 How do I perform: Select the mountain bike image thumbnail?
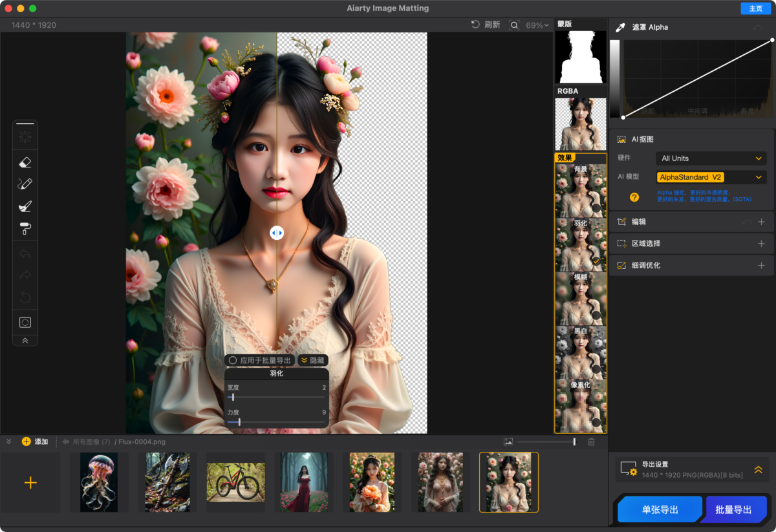pos(235,482)
